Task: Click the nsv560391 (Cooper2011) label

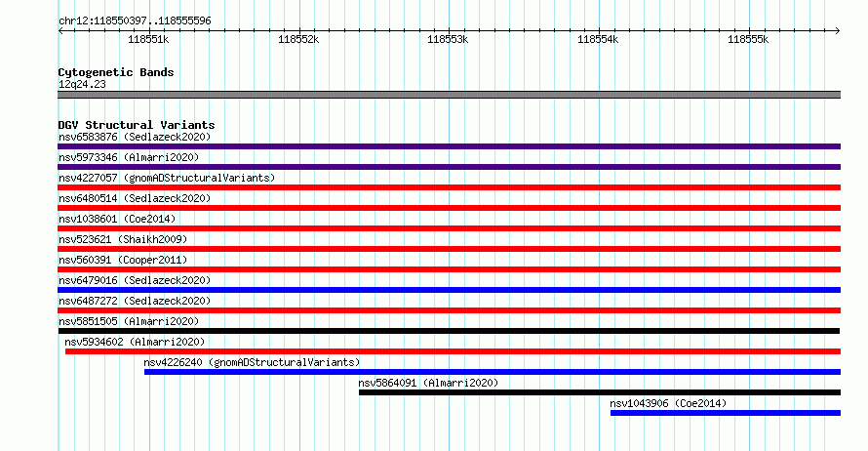Action: pyautogui.click(x=123, y=260)
